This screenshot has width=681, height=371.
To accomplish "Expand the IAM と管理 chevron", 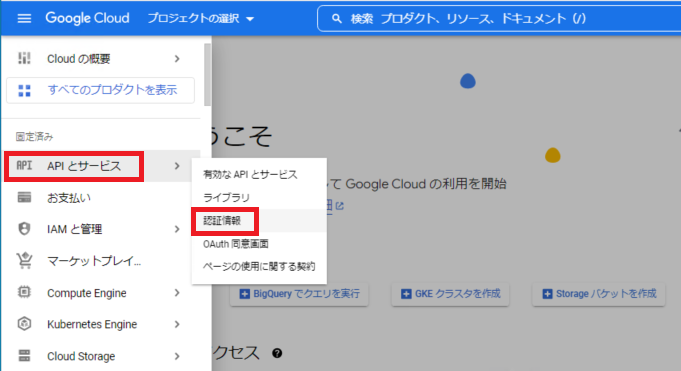I will [x=177, y=229].
